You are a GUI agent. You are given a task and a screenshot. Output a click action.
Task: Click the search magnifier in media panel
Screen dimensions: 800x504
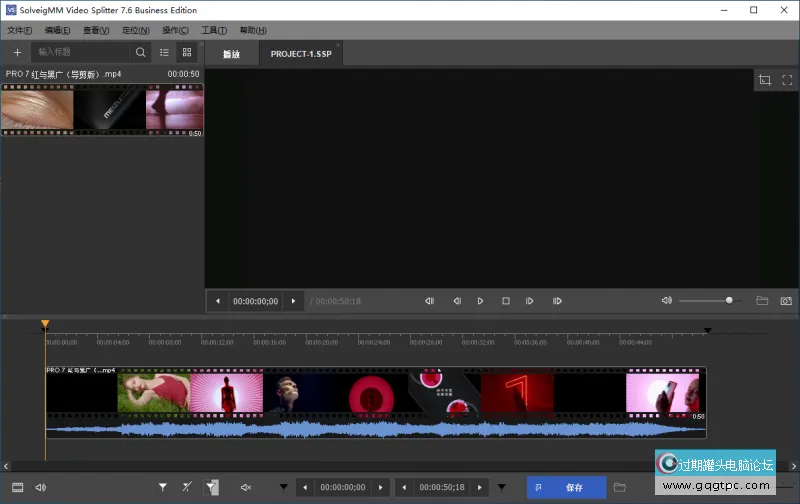tap(141, 52)
